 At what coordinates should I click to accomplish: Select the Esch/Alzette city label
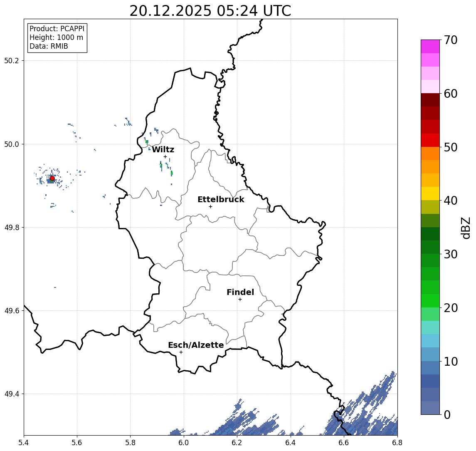196,345
